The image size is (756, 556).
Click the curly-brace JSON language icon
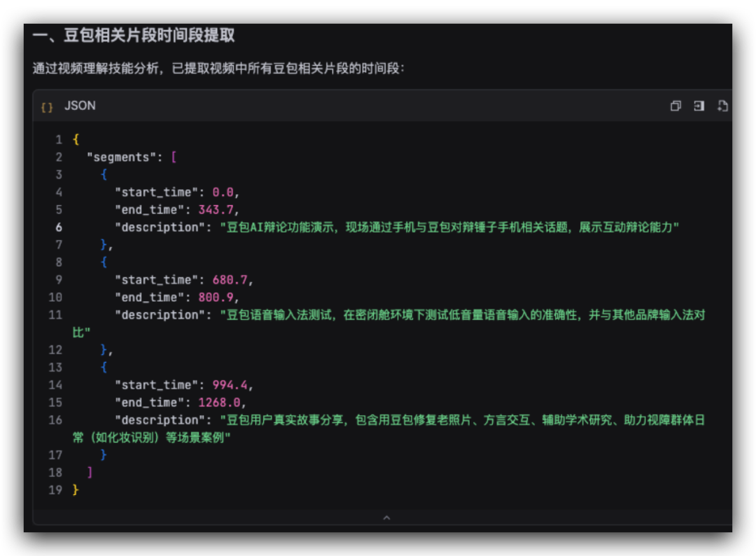(47, 106)
